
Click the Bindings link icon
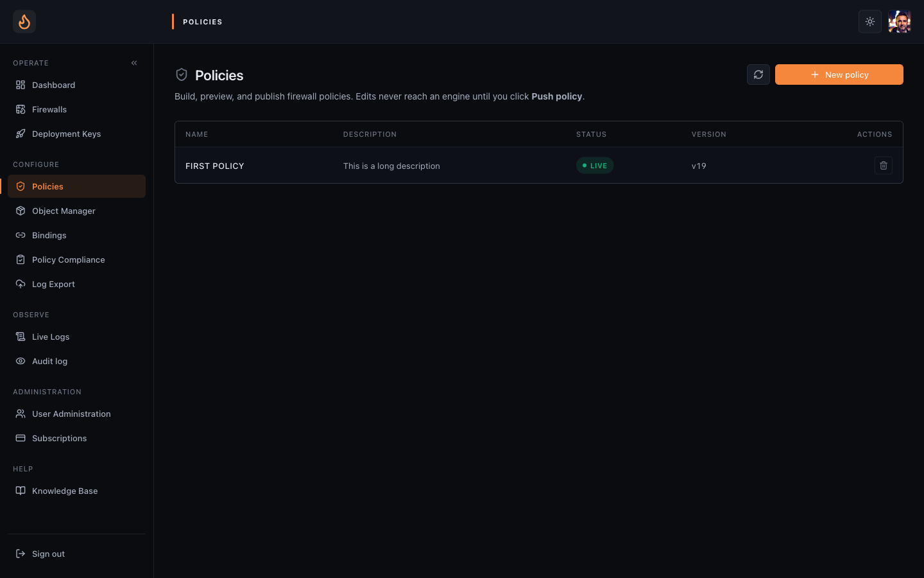point(21,235)
